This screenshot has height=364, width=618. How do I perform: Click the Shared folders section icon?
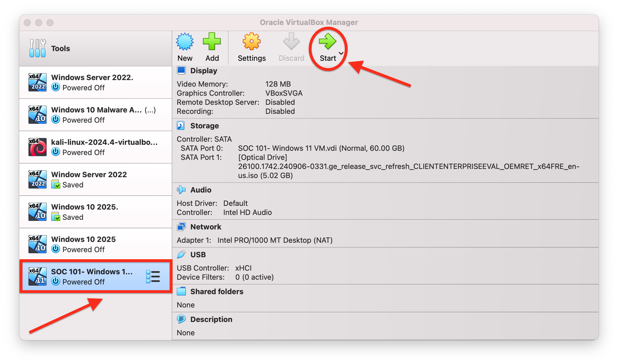(x=181, y=291)
